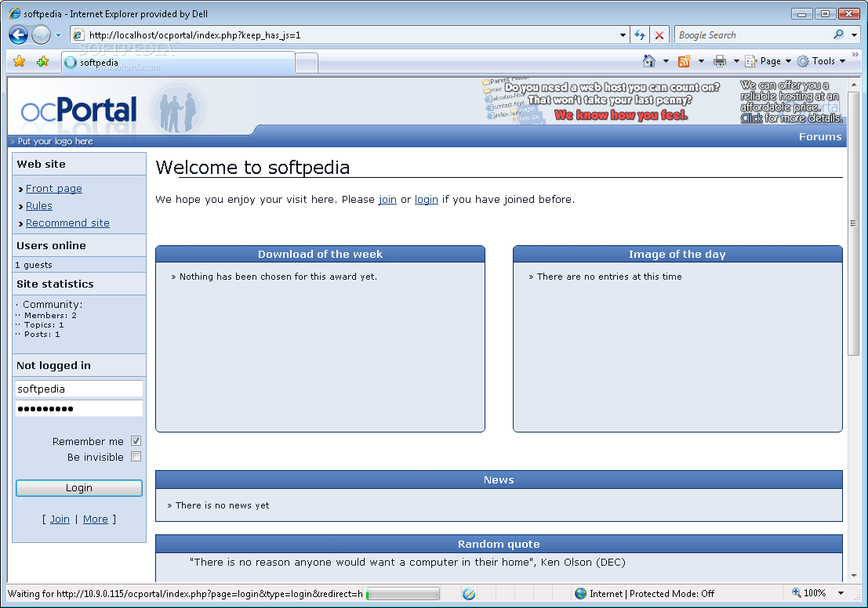Go back with the browser Back arrow
Viewport: 868px width, 608px height.
18,34
